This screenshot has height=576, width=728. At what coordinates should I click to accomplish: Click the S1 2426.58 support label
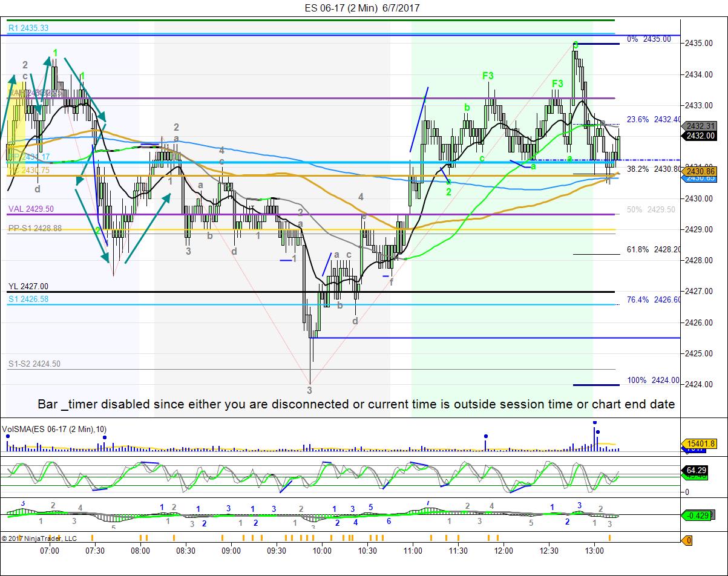pos(28,299)
